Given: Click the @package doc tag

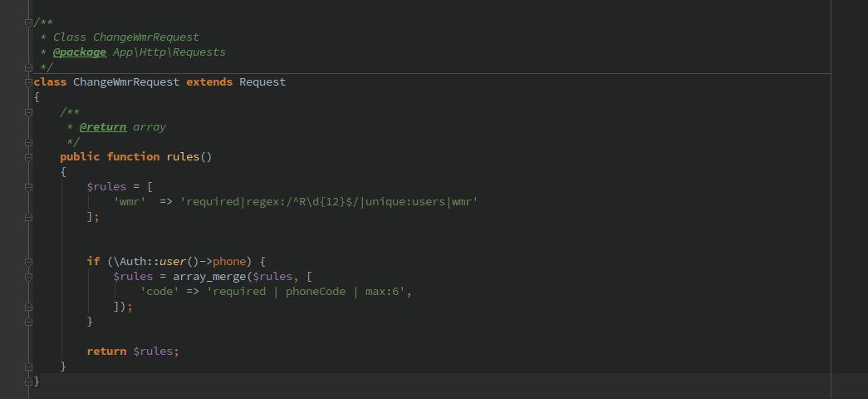Looking at the screenshot, I should [80, 52].
